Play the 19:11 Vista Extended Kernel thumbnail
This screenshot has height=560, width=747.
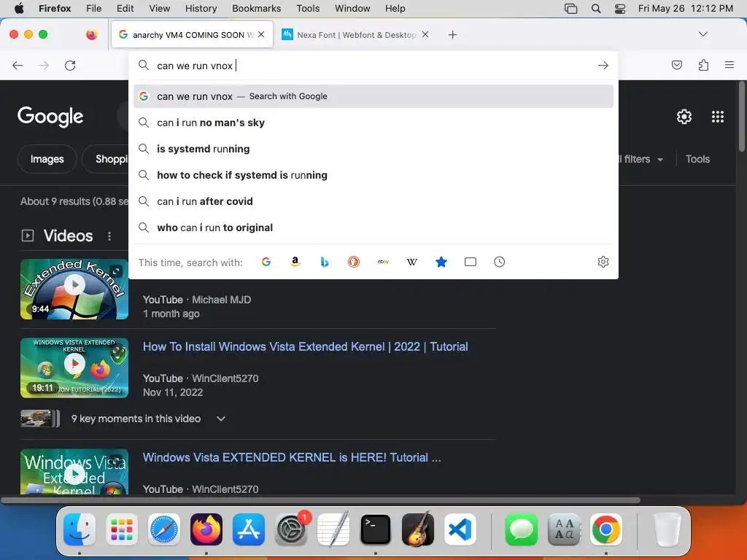74,367
